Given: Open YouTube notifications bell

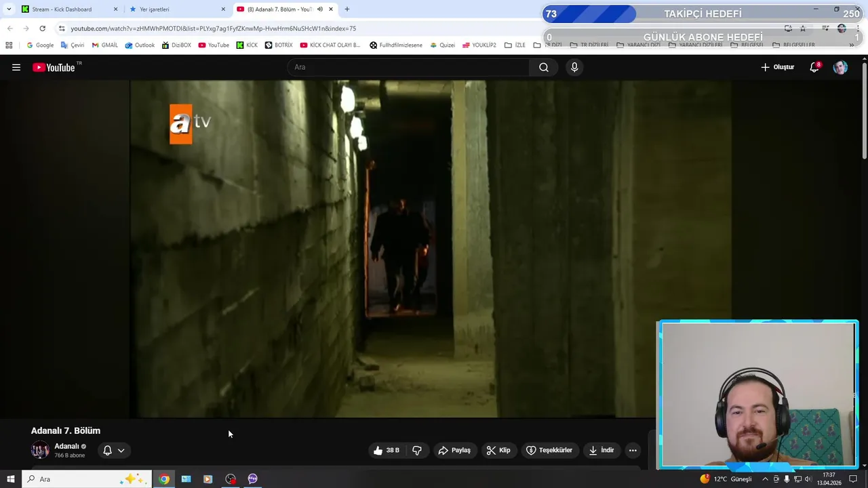Looking at the screenshot, I should click(814, 67).
